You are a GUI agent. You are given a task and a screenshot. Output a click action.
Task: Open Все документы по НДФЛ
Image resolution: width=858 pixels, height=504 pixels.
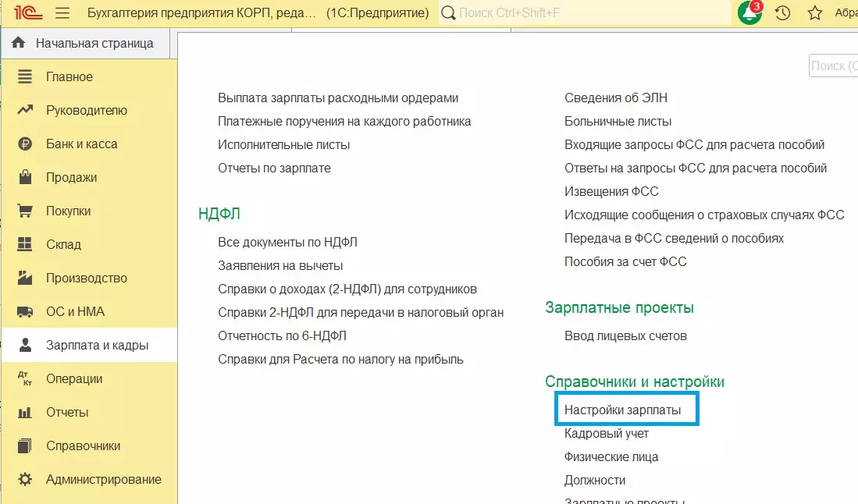287,242
